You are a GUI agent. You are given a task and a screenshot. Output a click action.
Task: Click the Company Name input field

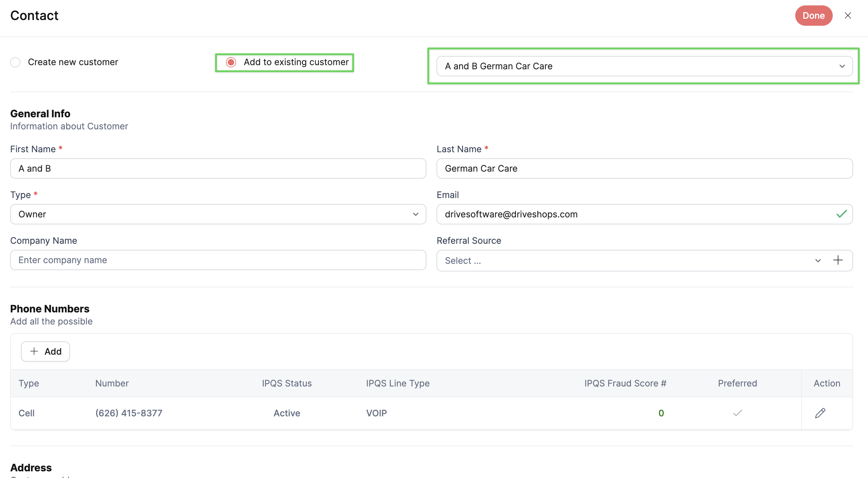coord(218,260)
